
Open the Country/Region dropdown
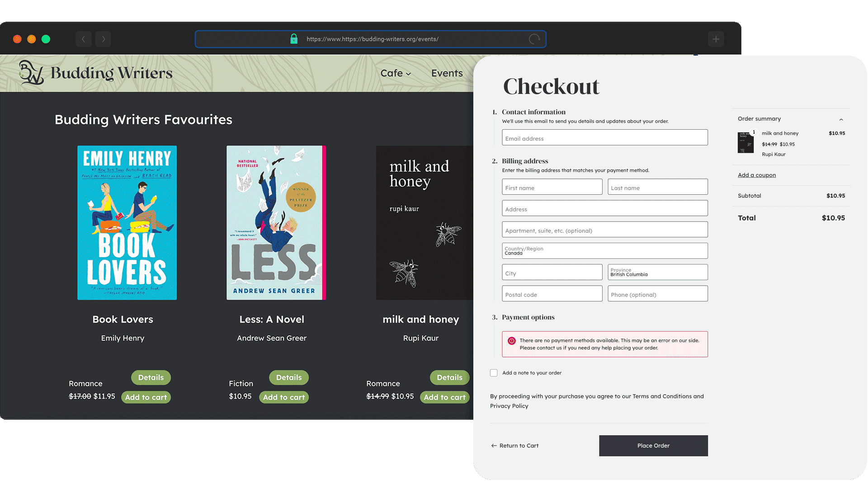click(605, 251)
